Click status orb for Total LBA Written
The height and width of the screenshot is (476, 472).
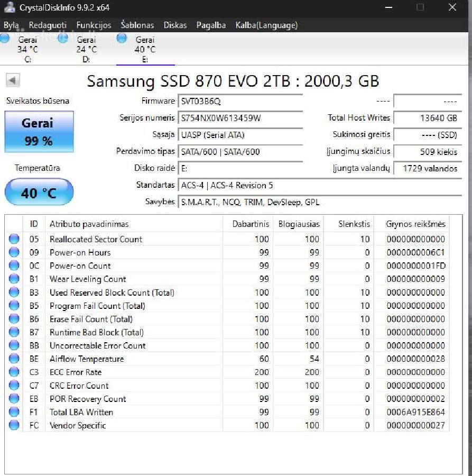pos(14,412)
